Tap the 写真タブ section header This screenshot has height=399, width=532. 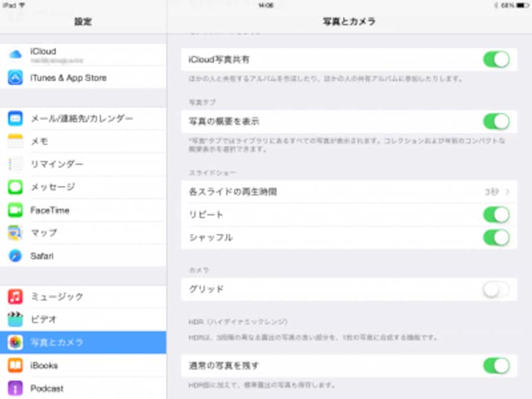202,102
